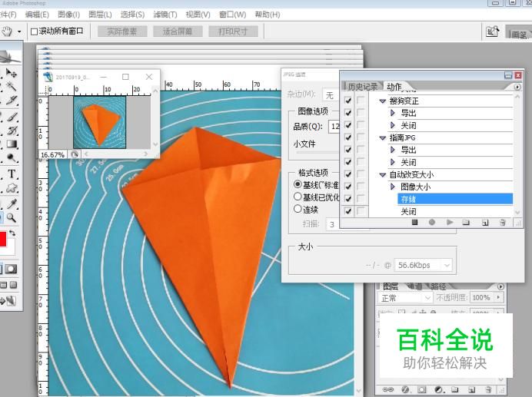
Task: Collapse the 指南JPG action
Action: click(383, 138)
